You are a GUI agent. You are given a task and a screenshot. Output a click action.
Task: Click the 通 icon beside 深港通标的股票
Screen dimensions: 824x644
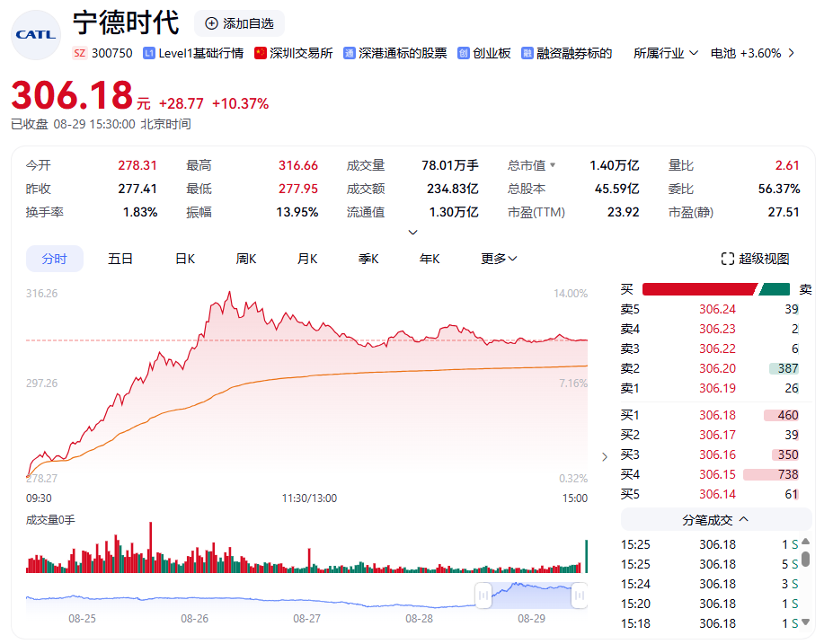point(349,53)
